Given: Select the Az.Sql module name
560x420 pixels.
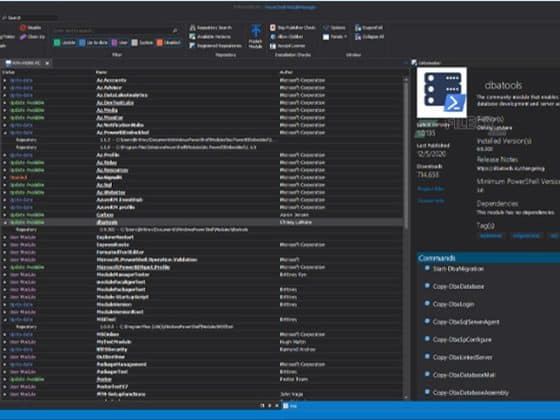Looking at the screenshot, I should 104,185.
